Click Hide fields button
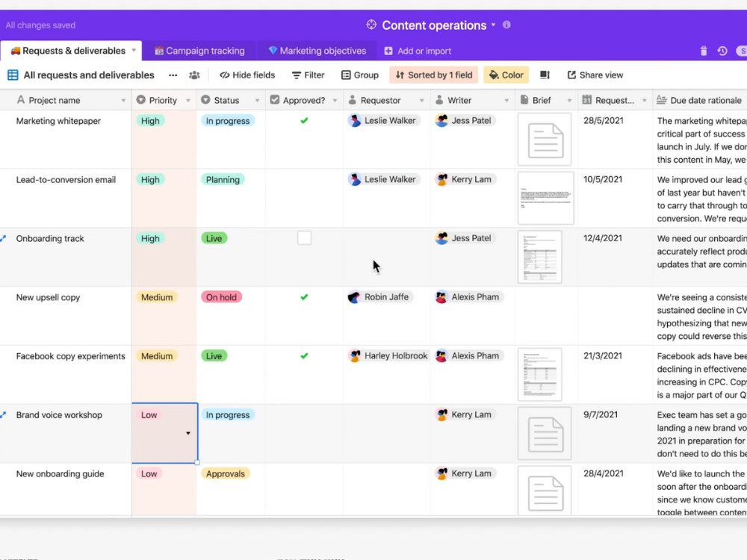The height and width of the screenshot is (560, 747). click(247, 75)
